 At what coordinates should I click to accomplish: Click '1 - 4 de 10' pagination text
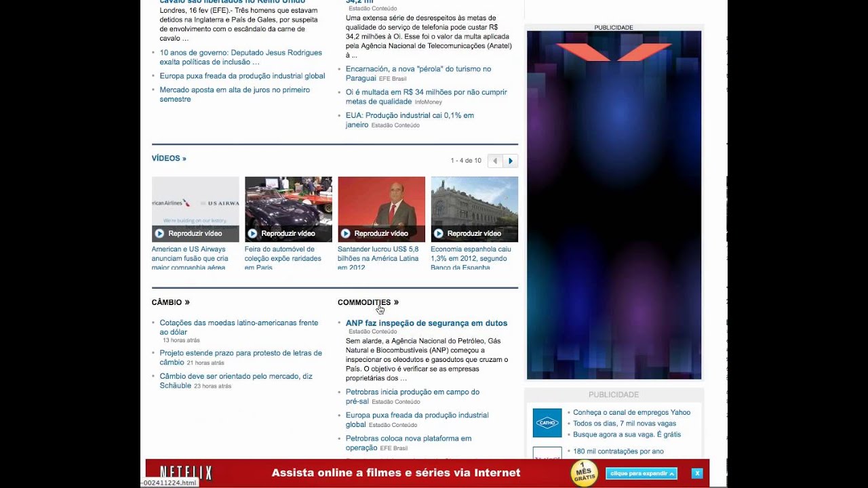pos(466,161)
